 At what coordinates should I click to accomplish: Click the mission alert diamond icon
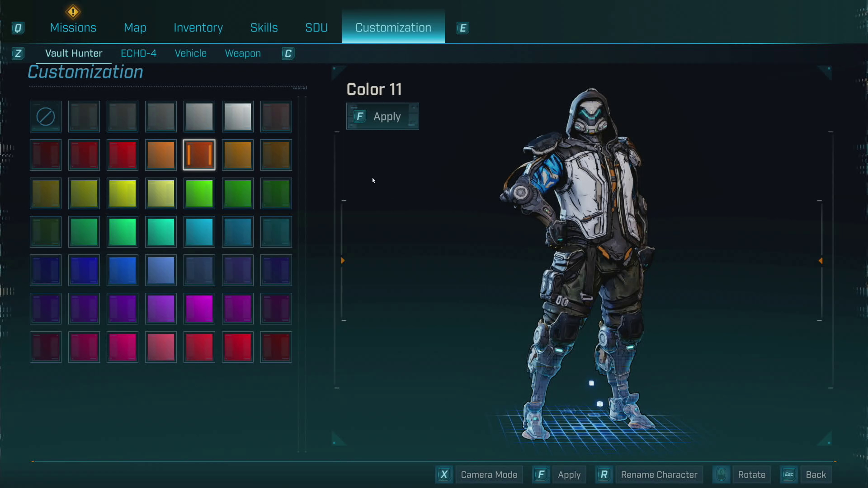click(73, 12)
